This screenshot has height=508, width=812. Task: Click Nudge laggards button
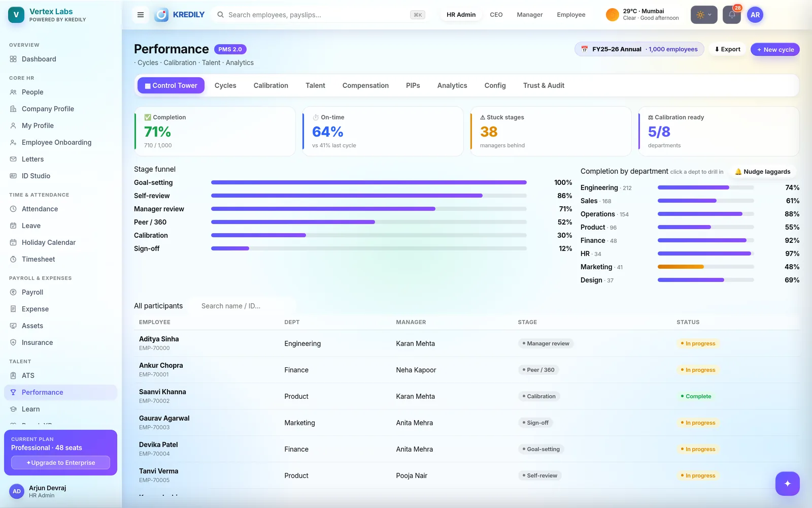pos(762,172)
